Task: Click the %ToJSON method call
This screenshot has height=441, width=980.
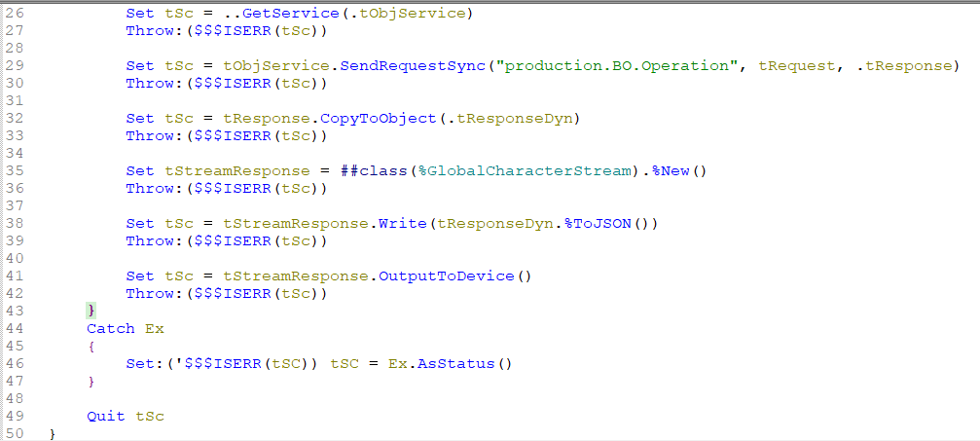Action: click(x=599, y=223)
